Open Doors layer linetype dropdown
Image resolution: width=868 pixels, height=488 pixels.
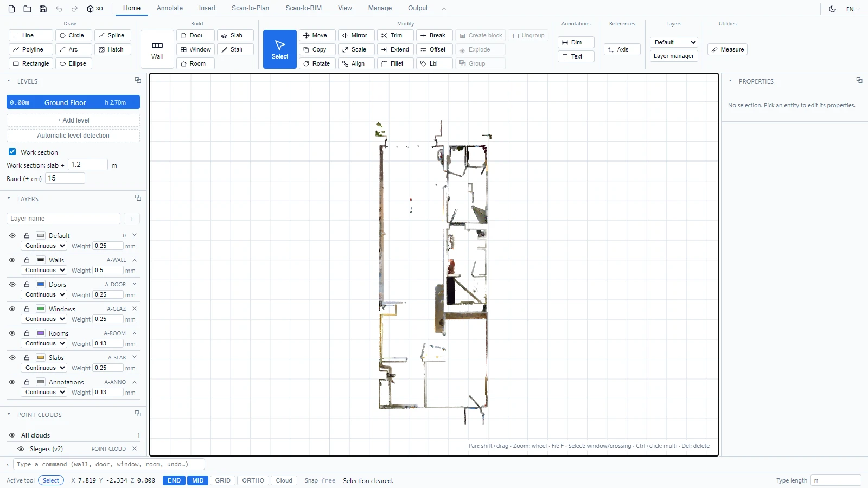click(43, 294)
